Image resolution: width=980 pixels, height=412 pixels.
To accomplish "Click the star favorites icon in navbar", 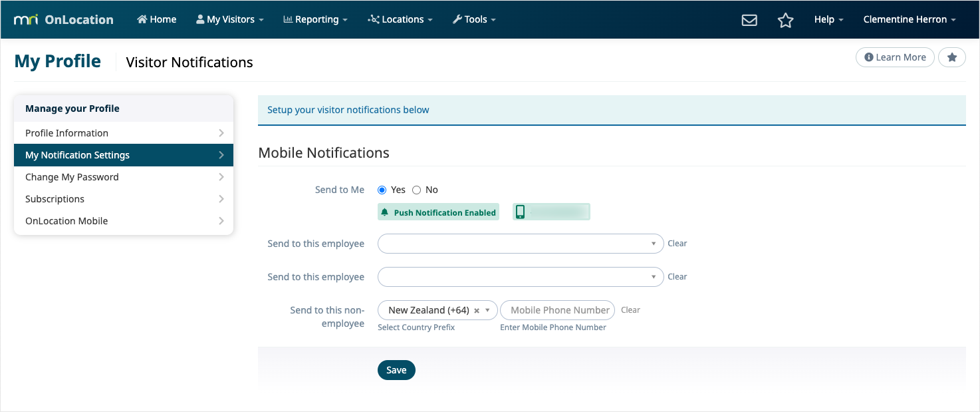I will (785, 20).
